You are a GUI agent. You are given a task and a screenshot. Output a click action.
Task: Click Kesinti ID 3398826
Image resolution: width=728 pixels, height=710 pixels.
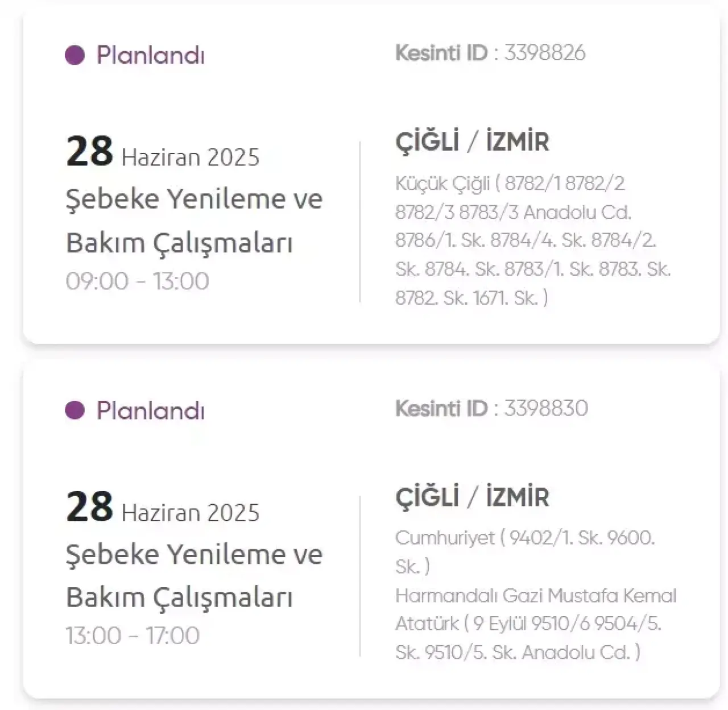(x=490, y=53)
